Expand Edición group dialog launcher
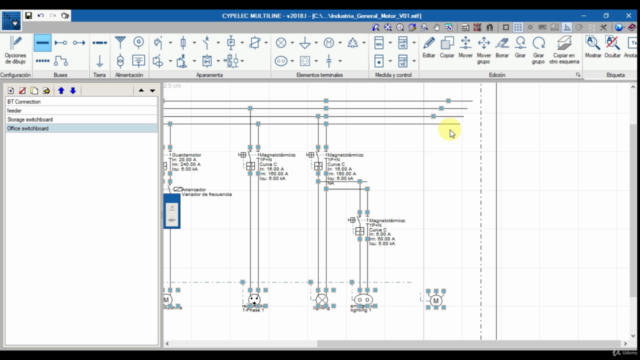 (x=578, y=75)
